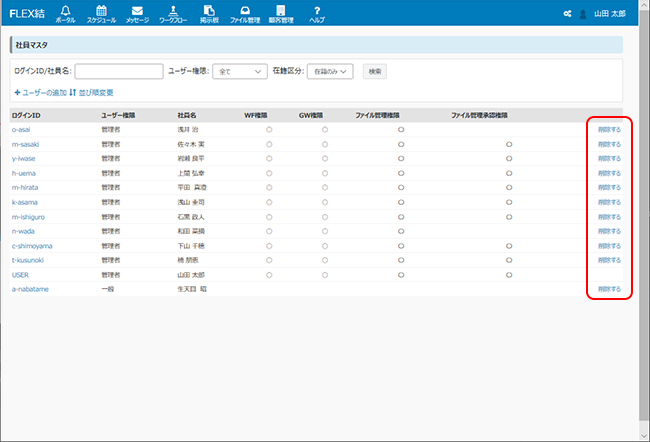Click 削除する in the m-hirata row
This screenshot has height=442, width=650.
(x=609, y=187)
